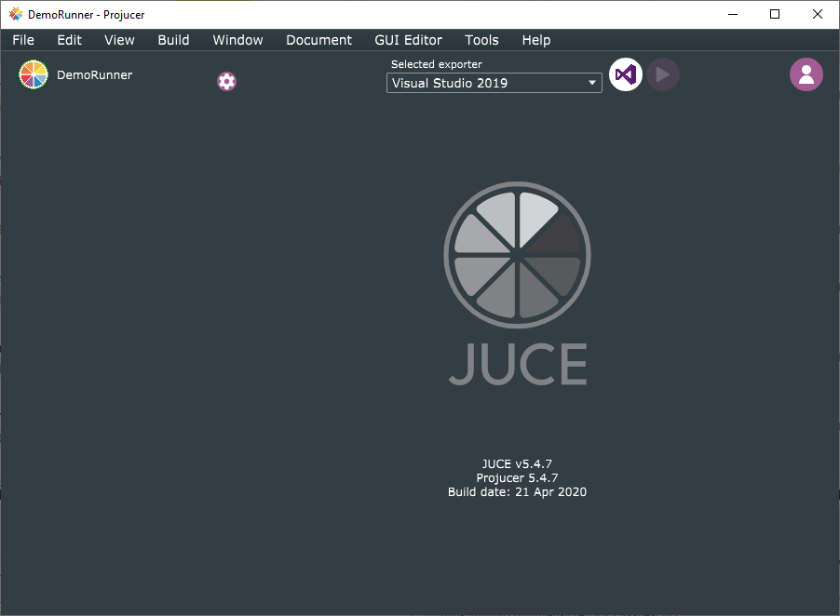Click the JUCE v5.4.7 version text

pos(517,464)
